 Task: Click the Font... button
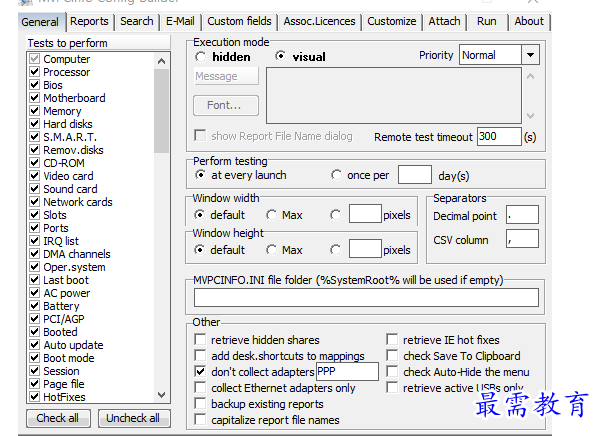(226, 105)
